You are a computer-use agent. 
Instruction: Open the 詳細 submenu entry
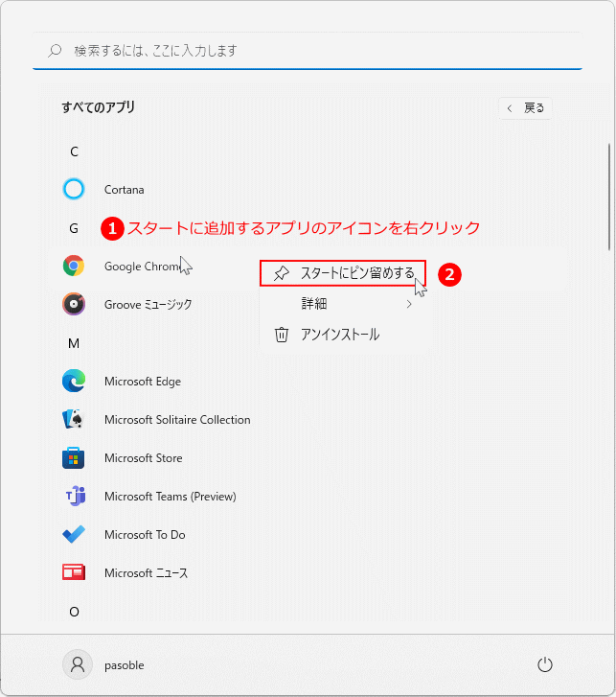click(343, 304)
